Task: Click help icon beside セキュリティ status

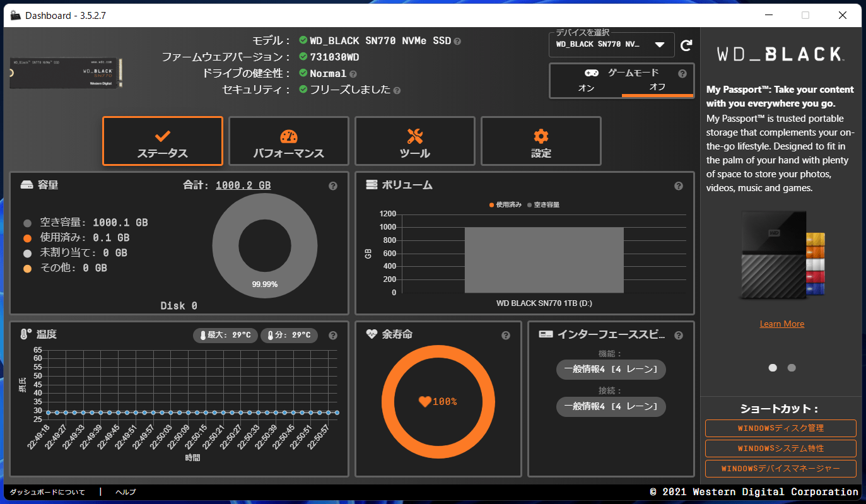Action: click(x=397, y=90)
